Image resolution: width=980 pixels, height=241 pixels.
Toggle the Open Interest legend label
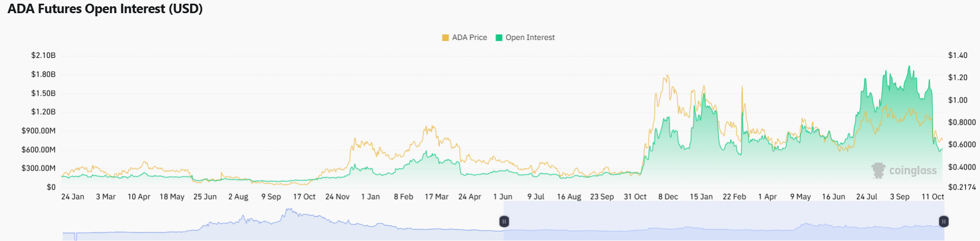[x=530, y=37]
